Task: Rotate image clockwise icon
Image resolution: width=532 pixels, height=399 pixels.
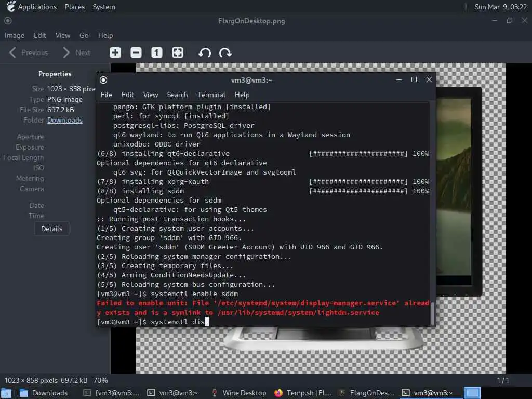Action: pyautogui.click(x=225, y=52)
